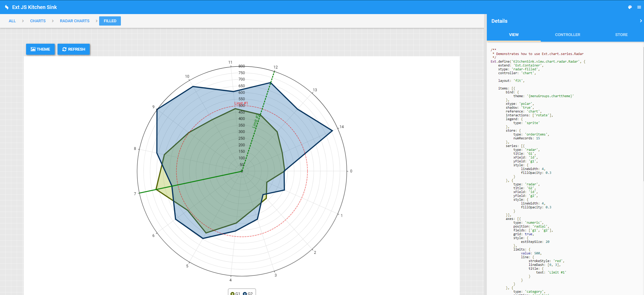This screenshot has width=644, height=295.
Task: Click the breadcrumb arrow after CHARTS
Action: point(53,21)
